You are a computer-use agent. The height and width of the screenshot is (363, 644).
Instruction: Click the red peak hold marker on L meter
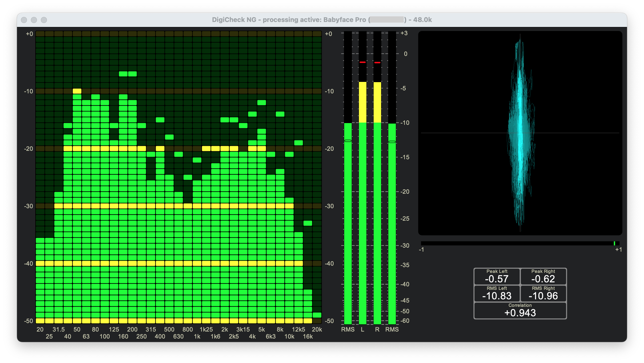tap(362, 62)
